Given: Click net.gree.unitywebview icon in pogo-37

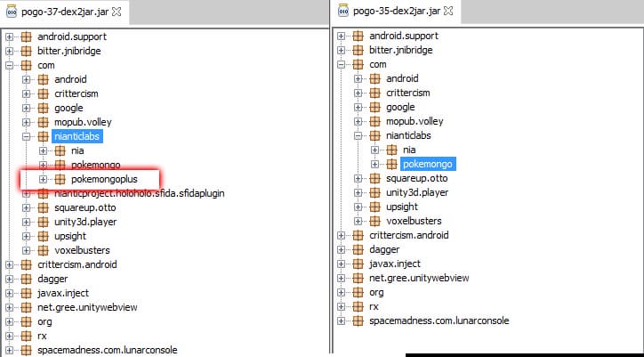Looking at the screenshot, I should pyautogui.click(x=27, y=307).
